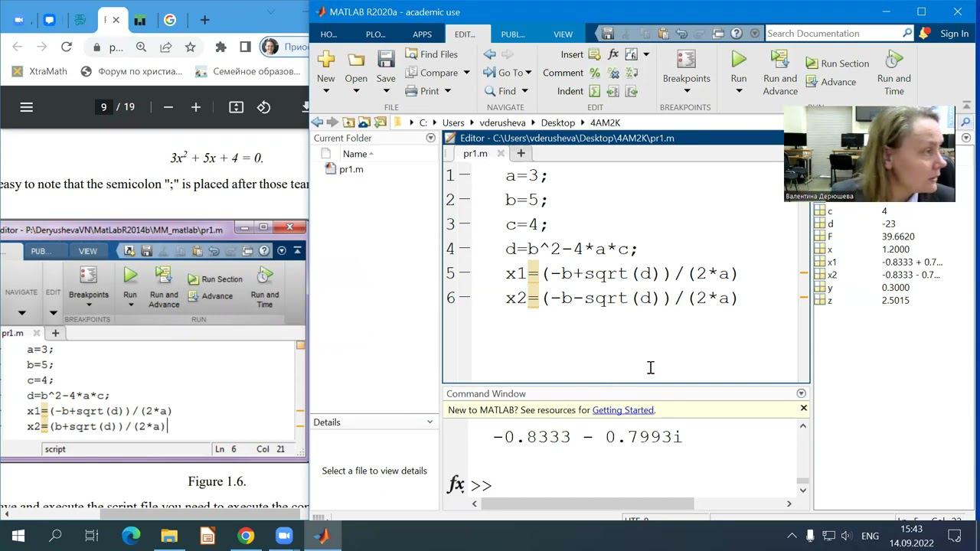Click the Advance button
980x551 pixels.
tap(831, 82)
